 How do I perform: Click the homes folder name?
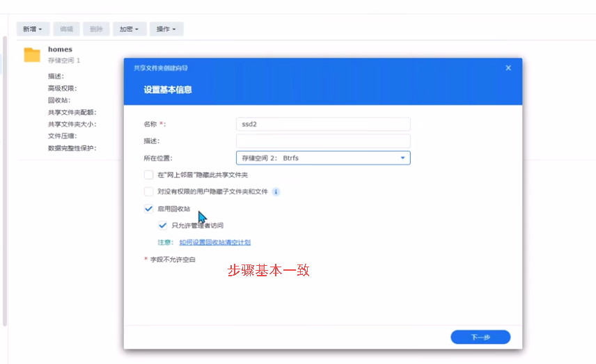point(60,49)
